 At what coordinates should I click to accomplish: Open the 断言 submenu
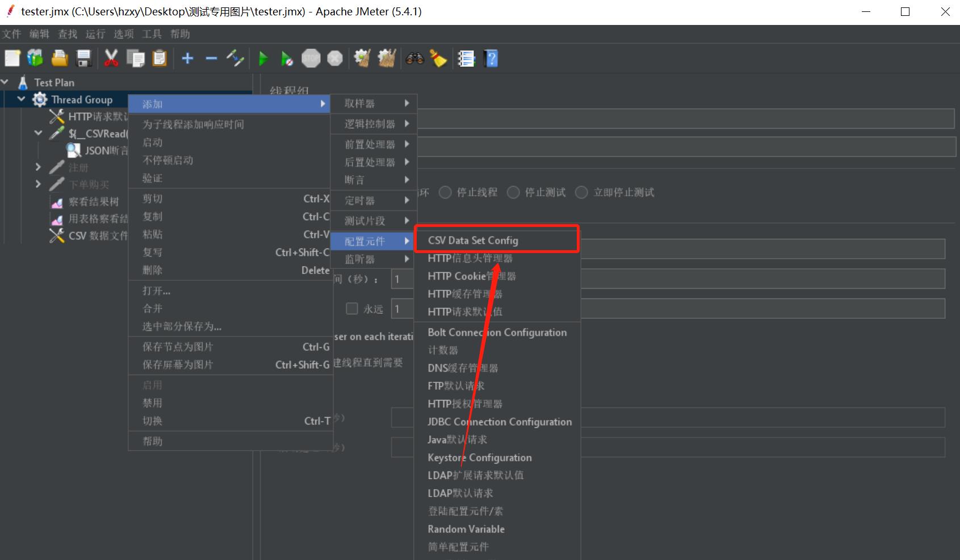point(375,180)
